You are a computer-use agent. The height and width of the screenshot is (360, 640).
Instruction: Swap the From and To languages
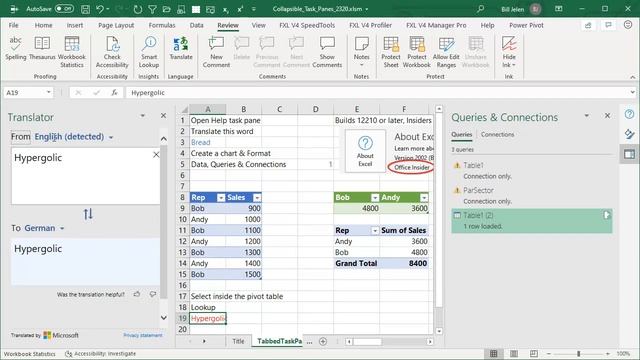coord(88,214)
